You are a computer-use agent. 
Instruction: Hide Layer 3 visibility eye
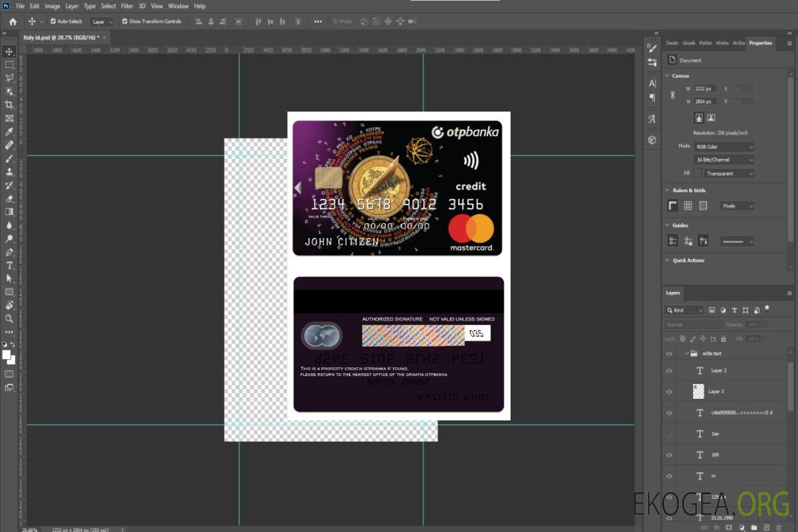click(669, 392)
